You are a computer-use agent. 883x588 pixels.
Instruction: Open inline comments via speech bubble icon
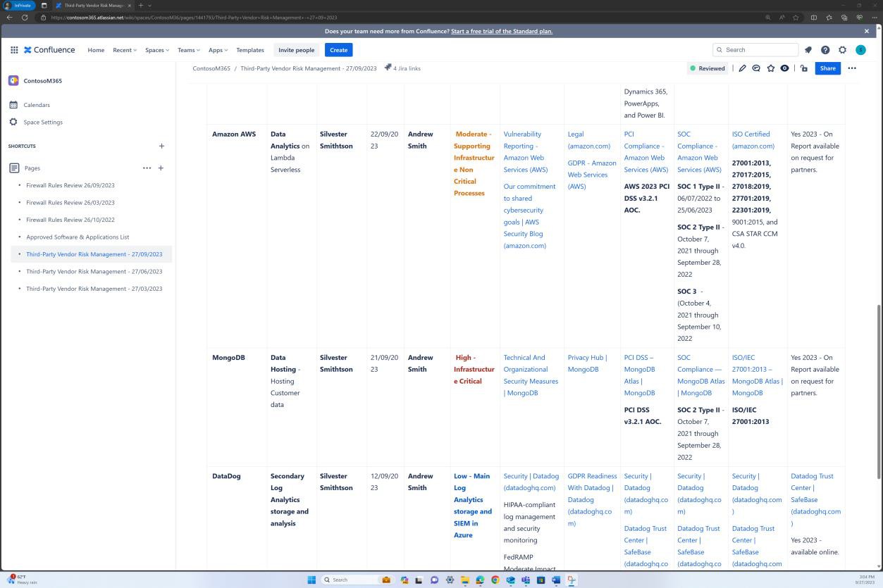pos(755,68)
